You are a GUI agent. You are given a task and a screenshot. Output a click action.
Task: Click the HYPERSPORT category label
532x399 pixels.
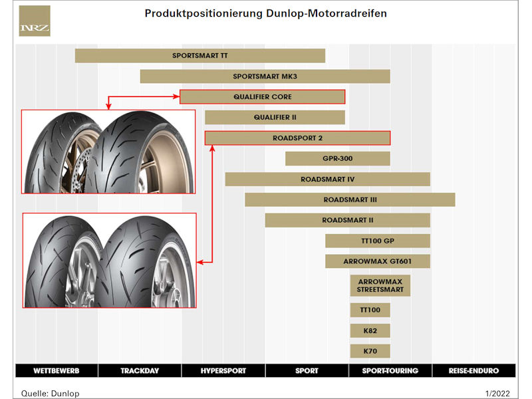223,370
